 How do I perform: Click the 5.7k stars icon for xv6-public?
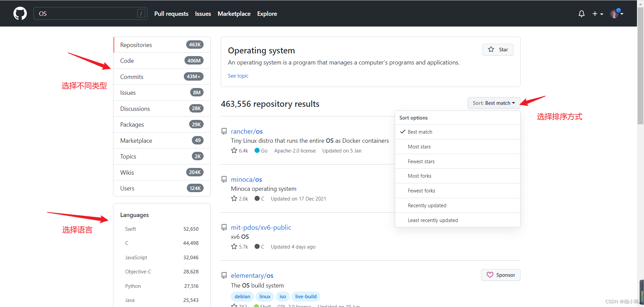click(234, 247)
